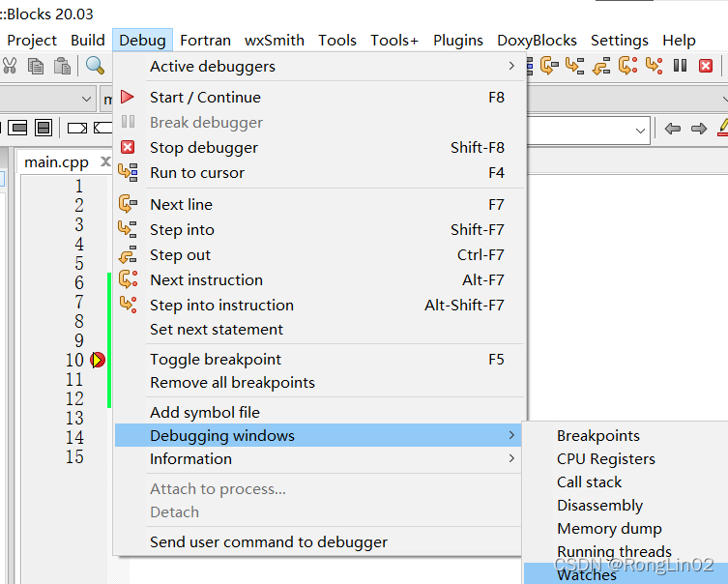Viewport: 728px width, 584px height.
Task: Open the Project menu
Action: point(32,41)
